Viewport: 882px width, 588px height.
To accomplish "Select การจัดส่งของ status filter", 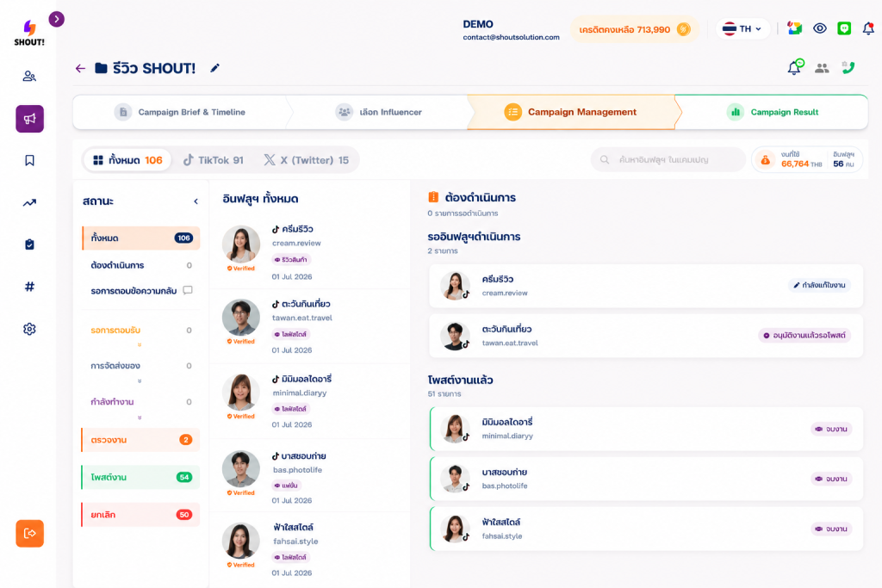I will click(140, 365).
